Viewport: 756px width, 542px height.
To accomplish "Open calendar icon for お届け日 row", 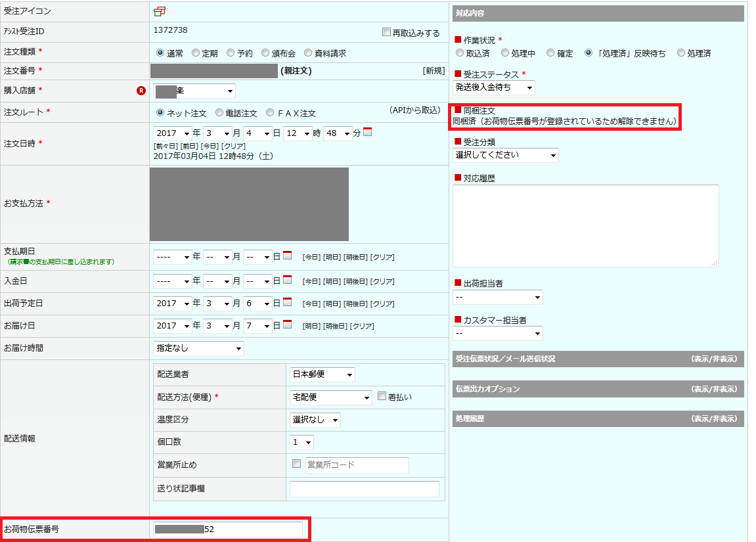I will 287,325.
